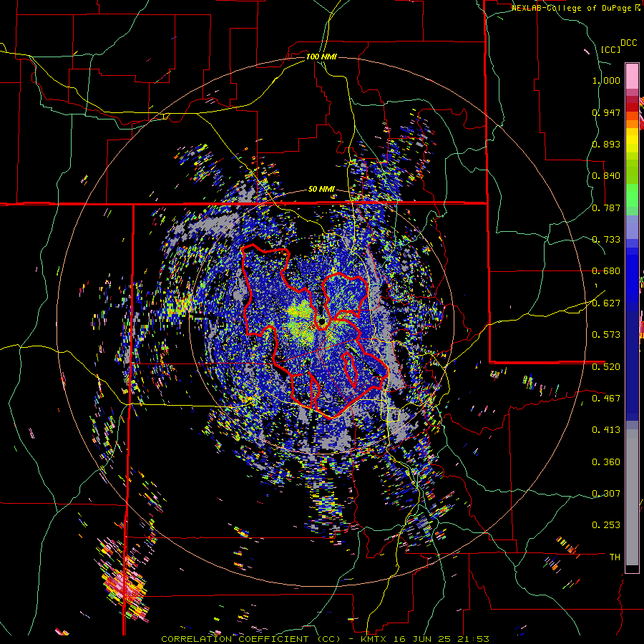
Task: Click the 0.573 scale value
Action: pos(606,334)
